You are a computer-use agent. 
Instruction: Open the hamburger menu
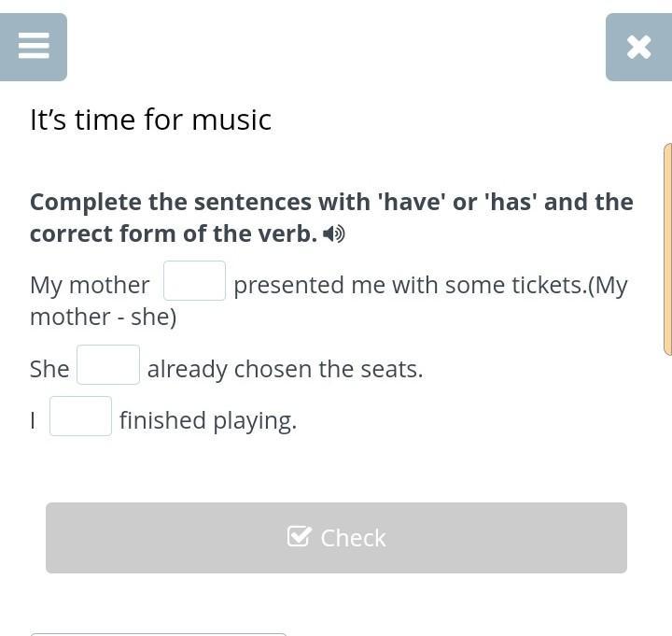click(x=34, y=47)
